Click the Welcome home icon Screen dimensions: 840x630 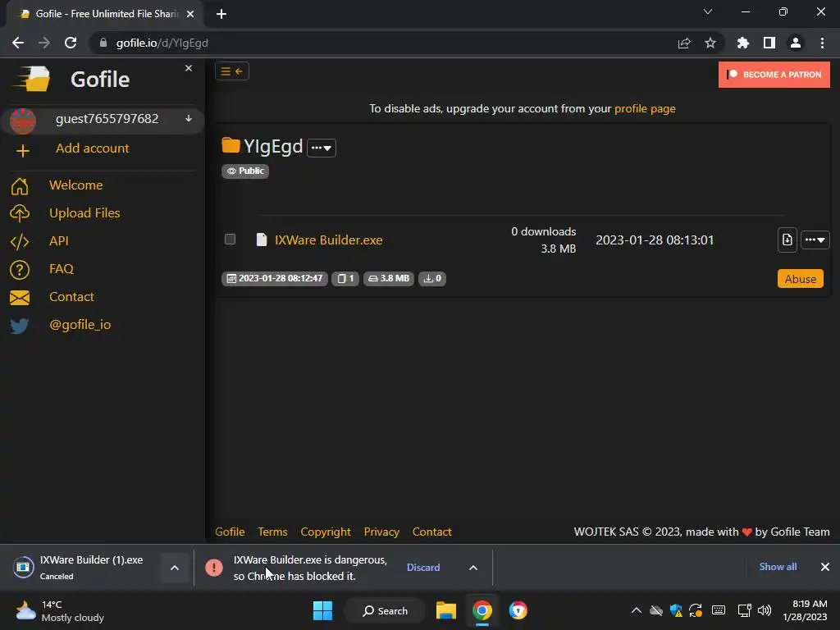20,186
